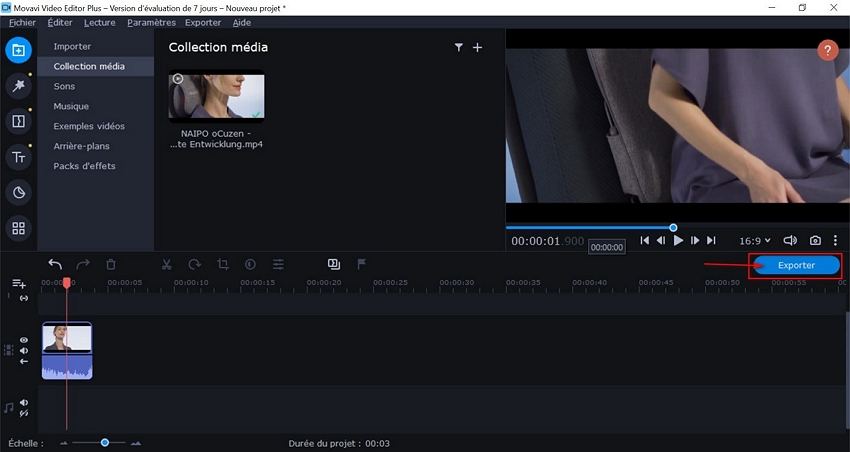This screenshot has width=850, height=452.
Task: Redo the last action
Action: pos(83,264)
